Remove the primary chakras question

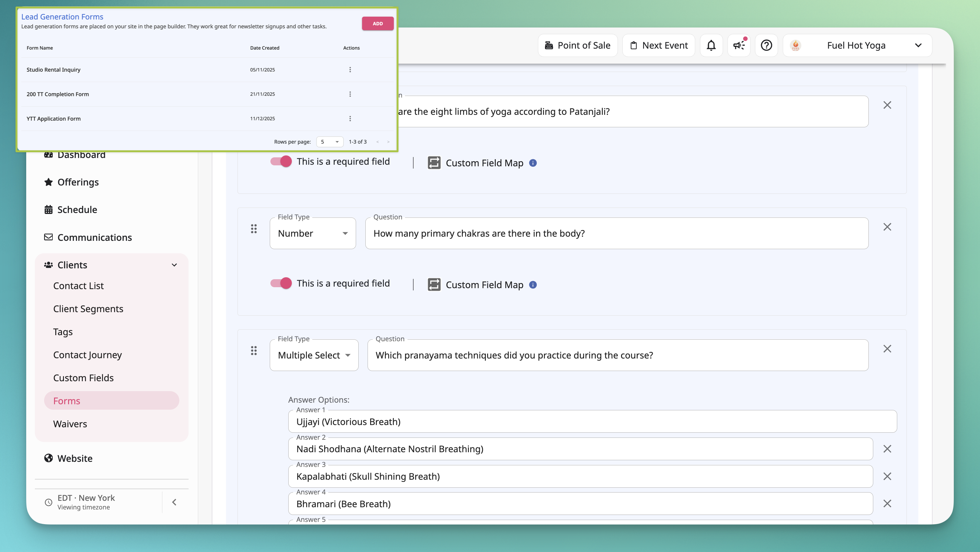coord(887,227)
